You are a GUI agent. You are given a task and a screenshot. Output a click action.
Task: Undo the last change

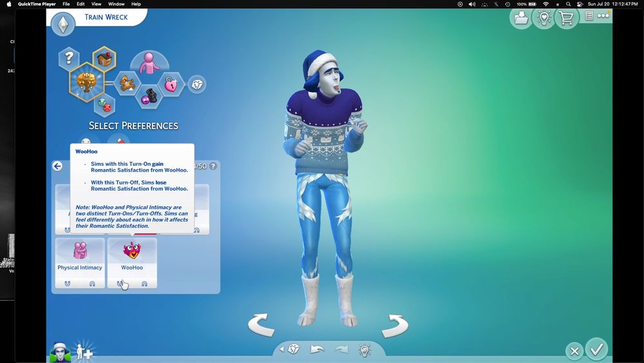pyautogui.click(x=317, y=349)
